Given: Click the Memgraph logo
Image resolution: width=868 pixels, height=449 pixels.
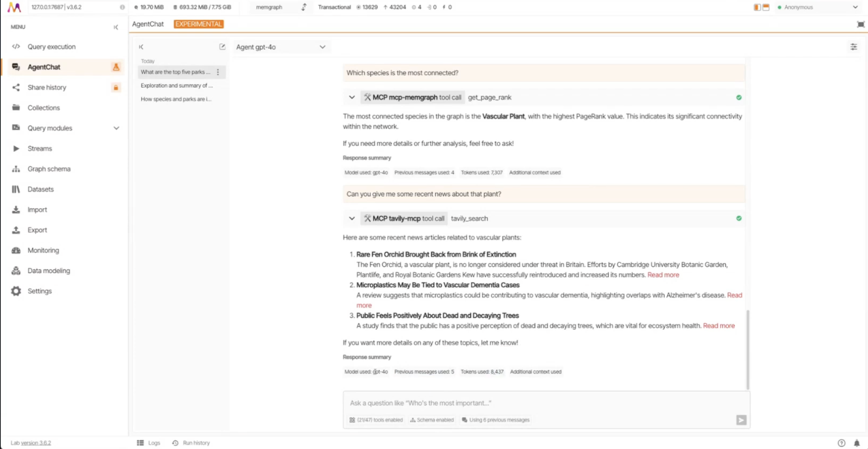Looking at the screenshot, I should (14, 7).
